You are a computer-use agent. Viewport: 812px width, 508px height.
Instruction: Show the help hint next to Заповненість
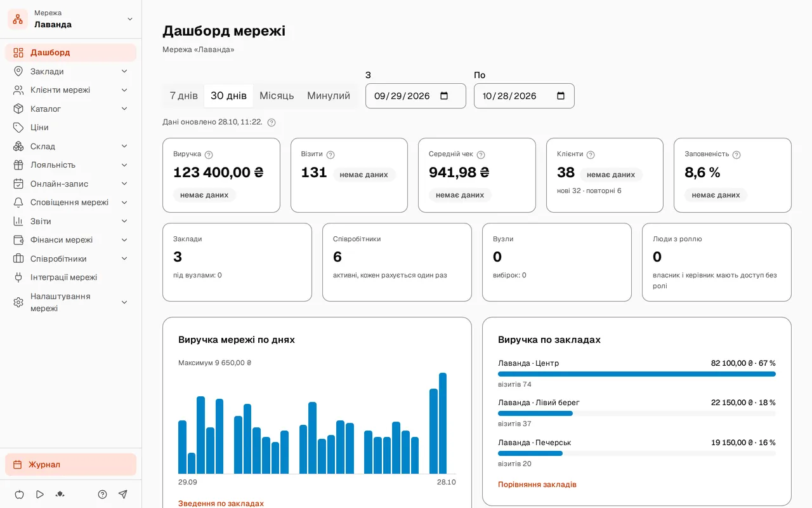(737, 154)
